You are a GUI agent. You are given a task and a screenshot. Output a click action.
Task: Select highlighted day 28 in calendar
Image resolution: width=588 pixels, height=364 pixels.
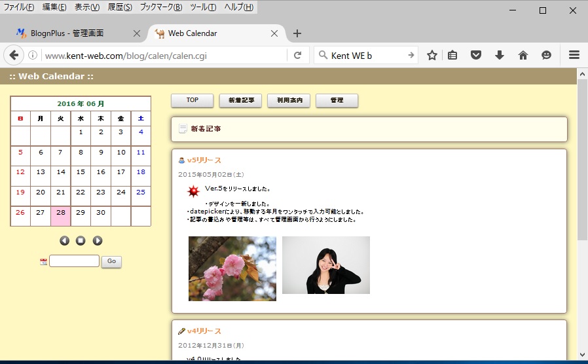61,216
